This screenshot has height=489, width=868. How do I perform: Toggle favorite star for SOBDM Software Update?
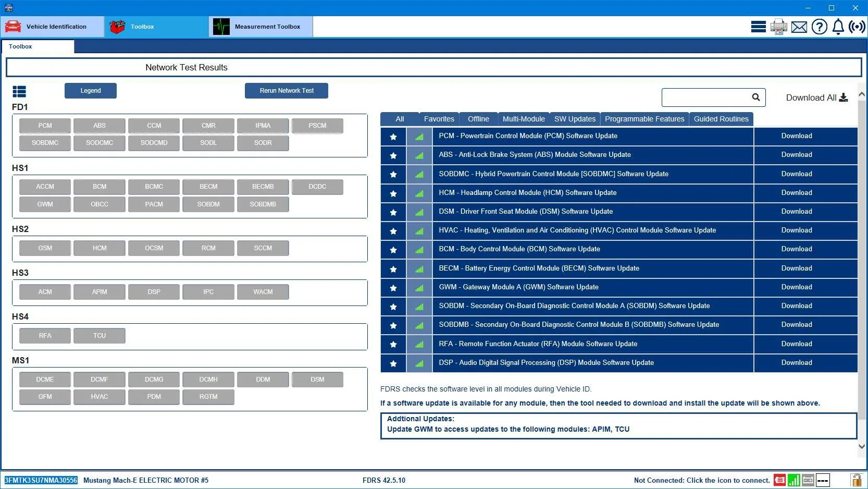[393, 307]
